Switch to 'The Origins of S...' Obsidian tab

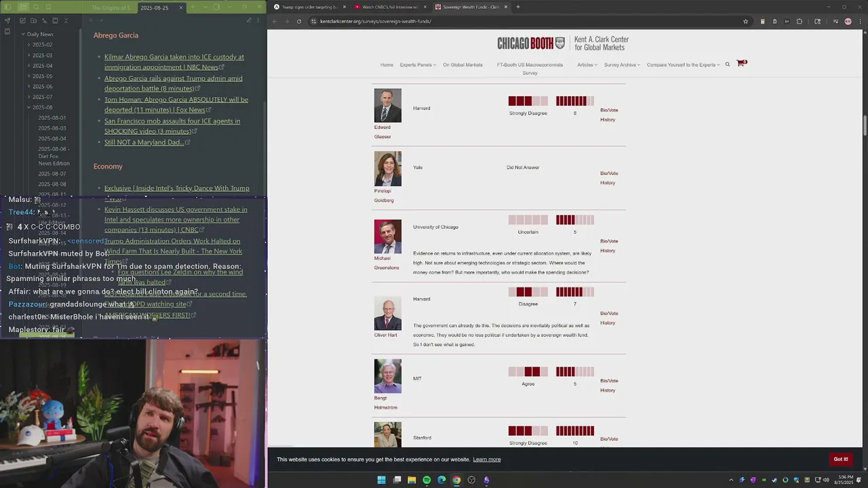click(x=111, y=7)
